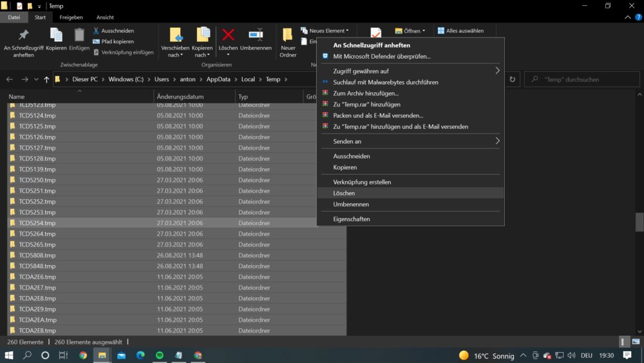The image size is (644, 363).
Task: Choose Kopieren in the context menu
Action: tap(410, 168)
